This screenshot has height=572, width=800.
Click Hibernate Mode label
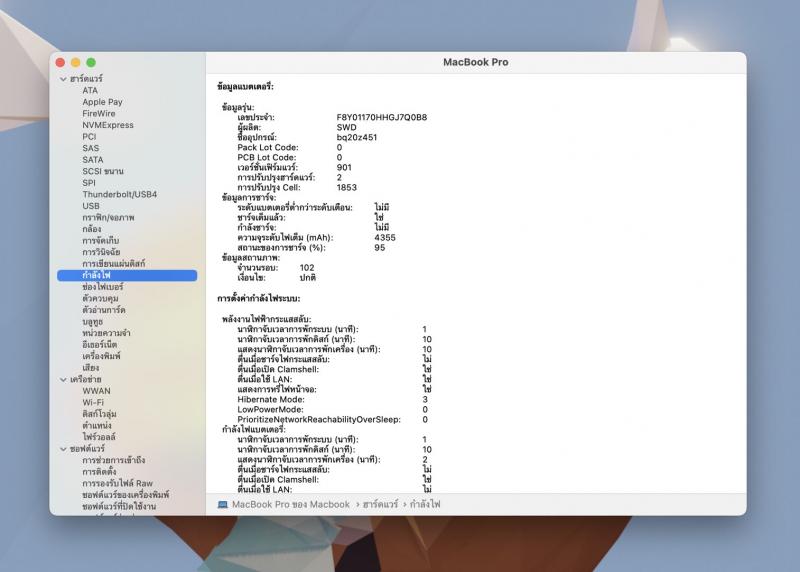(270, 400)
